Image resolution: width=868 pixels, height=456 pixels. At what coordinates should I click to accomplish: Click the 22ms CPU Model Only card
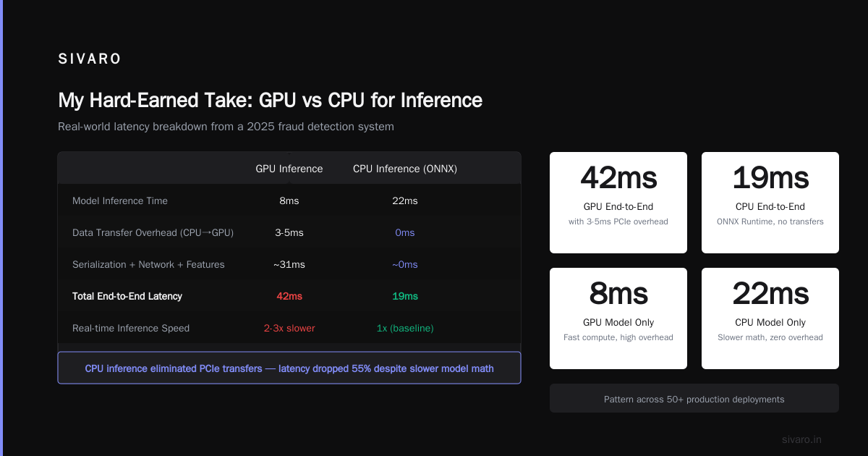(770, 318)
